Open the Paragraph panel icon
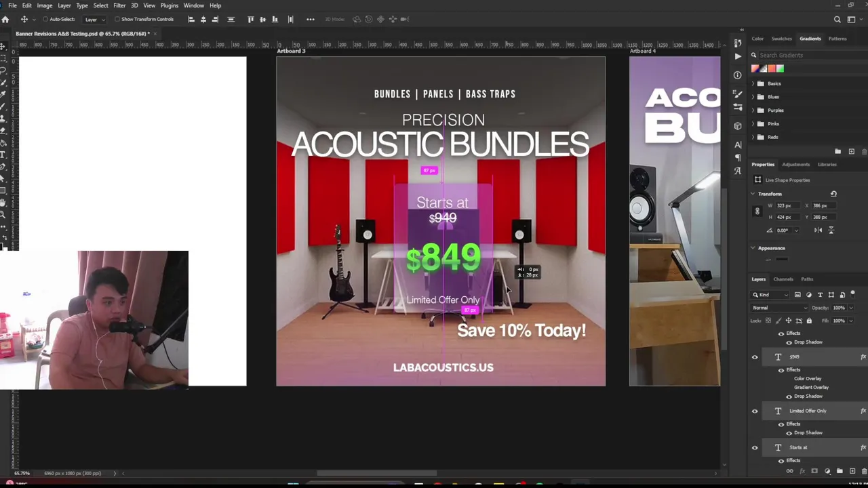 click(738, 157)
